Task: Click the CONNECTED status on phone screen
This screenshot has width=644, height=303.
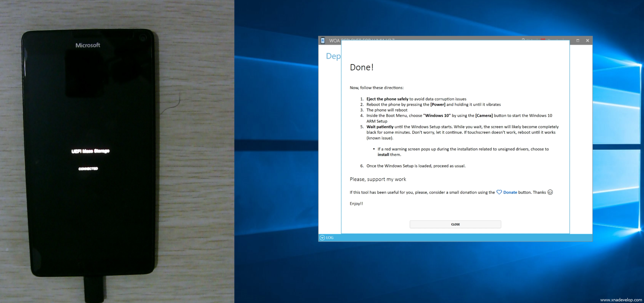Action: 88,169
